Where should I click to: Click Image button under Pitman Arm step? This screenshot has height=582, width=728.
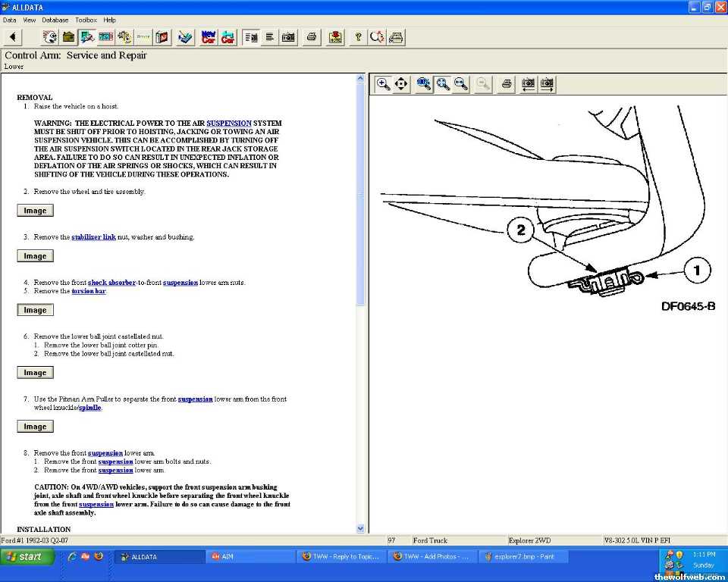[x=35, y=427]
